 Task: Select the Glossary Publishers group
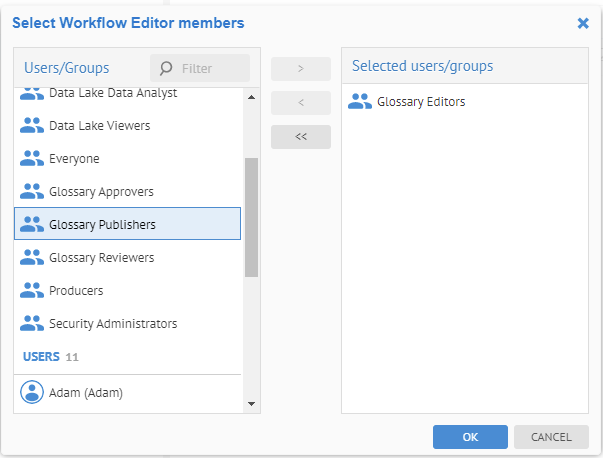(x=127, y=224)
